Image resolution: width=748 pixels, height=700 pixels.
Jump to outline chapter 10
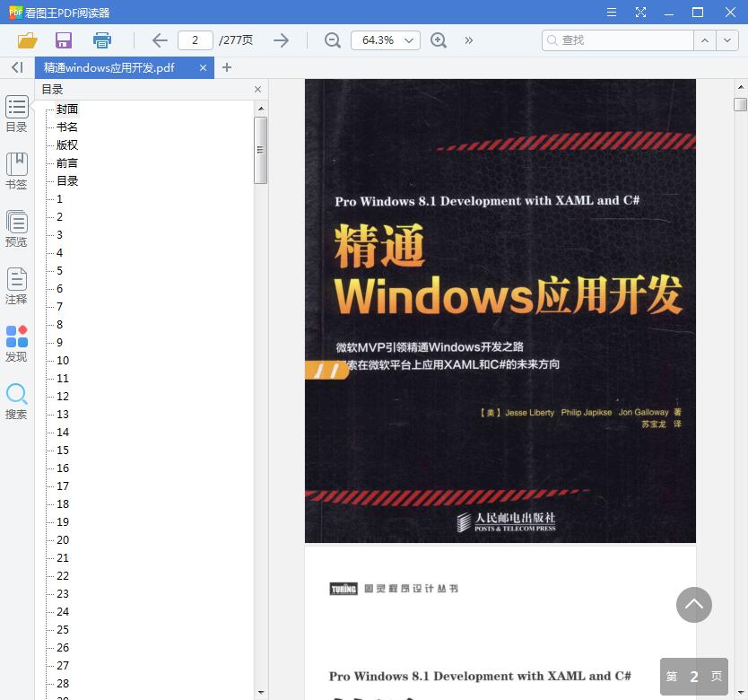click(x=63, y=361)
